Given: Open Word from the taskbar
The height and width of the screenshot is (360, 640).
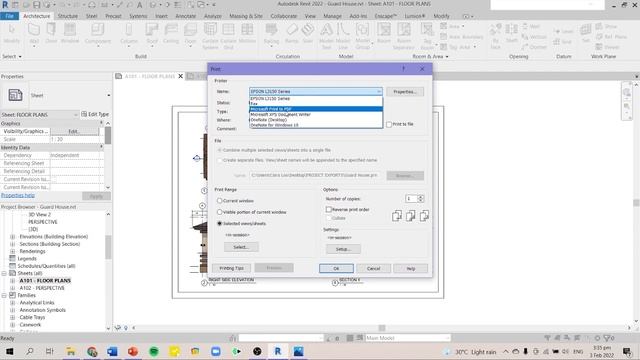Looking at the screenshot, I should click(112, 351).
